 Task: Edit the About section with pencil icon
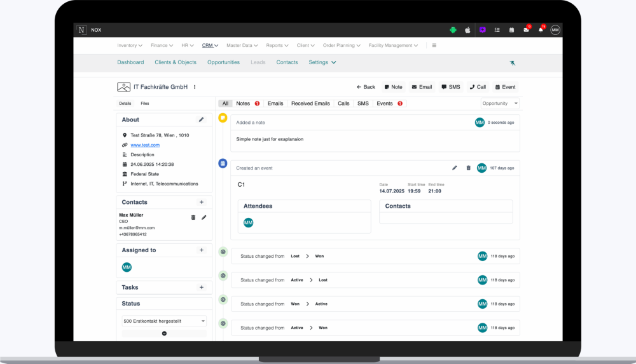(x=202, y=119)
